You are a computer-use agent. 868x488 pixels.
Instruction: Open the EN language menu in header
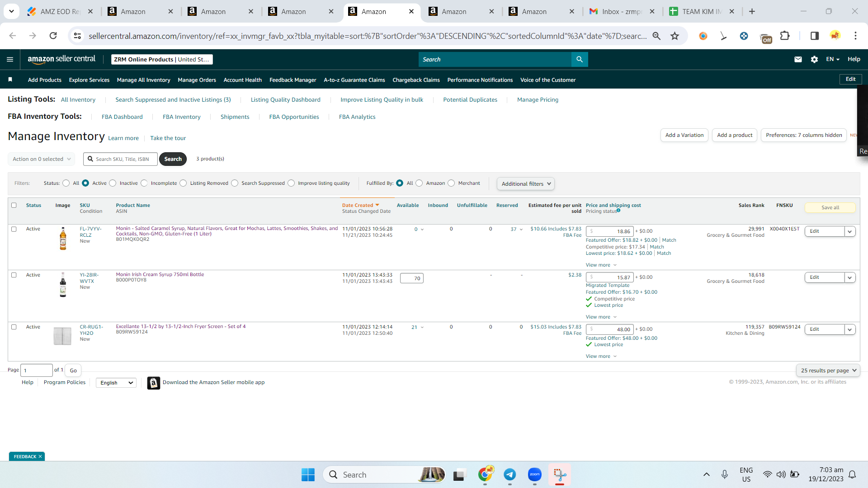(832, 59)
